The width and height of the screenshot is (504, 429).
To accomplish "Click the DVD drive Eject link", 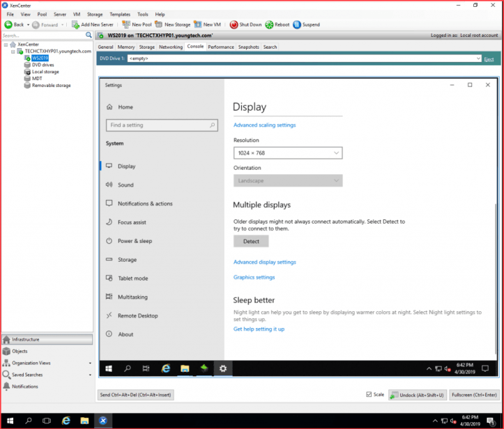I will 489,59.
